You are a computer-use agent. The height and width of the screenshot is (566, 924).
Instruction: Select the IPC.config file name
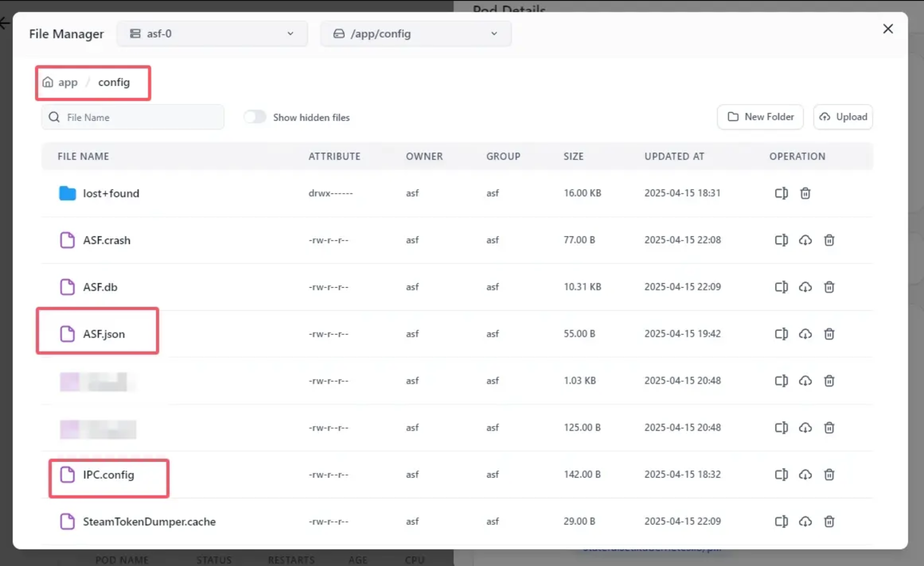pyautogui.click(x=108, y=475)
